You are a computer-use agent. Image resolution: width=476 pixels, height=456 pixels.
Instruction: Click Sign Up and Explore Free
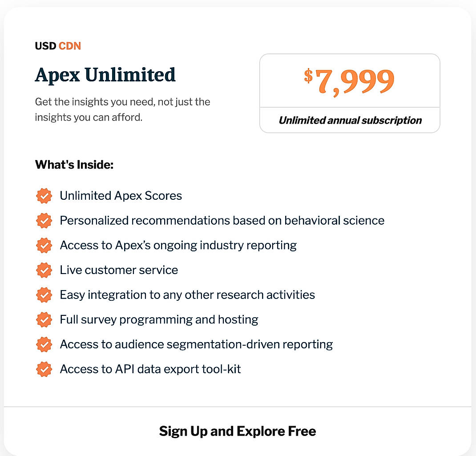(238, 431)
